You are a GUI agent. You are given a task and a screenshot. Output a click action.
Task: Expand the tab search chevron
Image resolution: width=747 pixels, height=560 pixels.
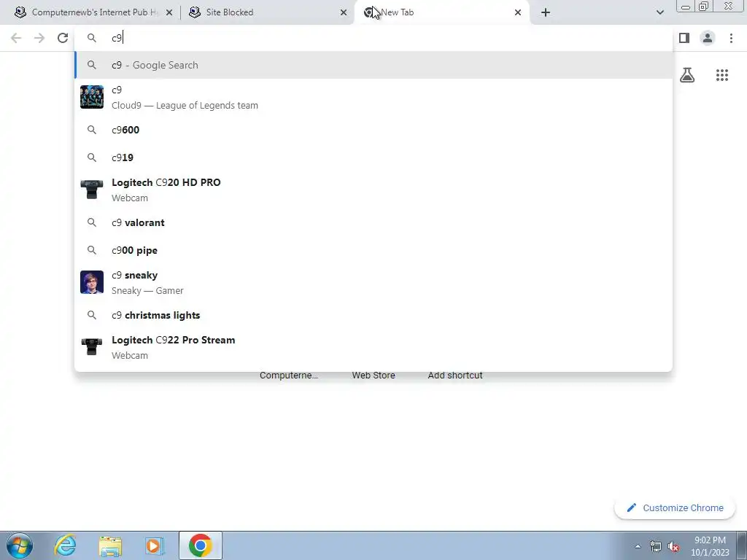[659, 12]
